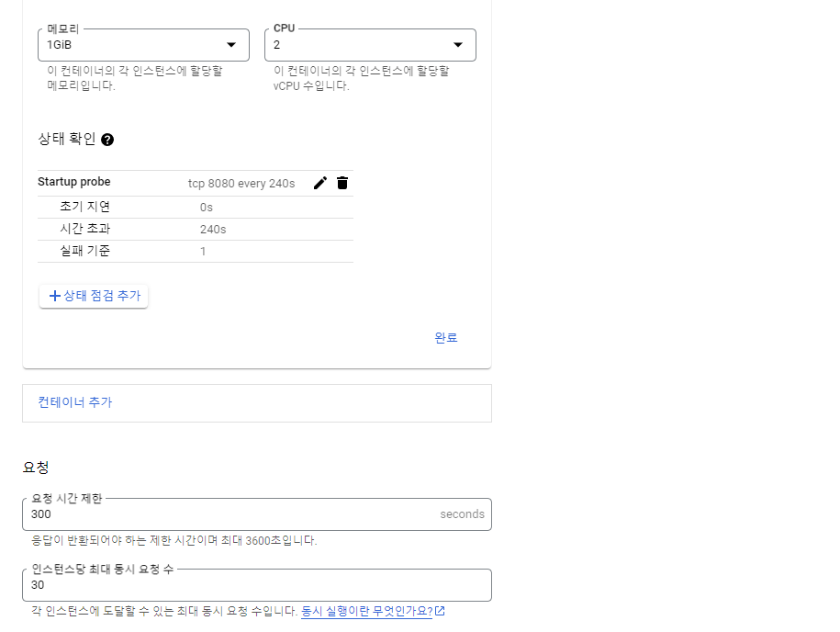Viewport: 840px width, 632px height.
Task: Focus the 인스턴스당 최대 동시 요청 수 field
Action: [x=257, y=585]
